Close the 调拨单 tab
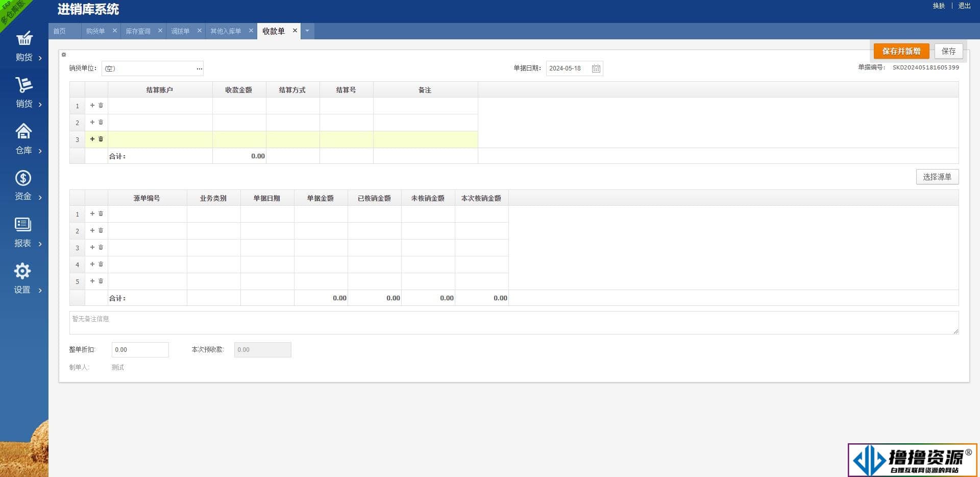980x477 pixels. point(200,31)
